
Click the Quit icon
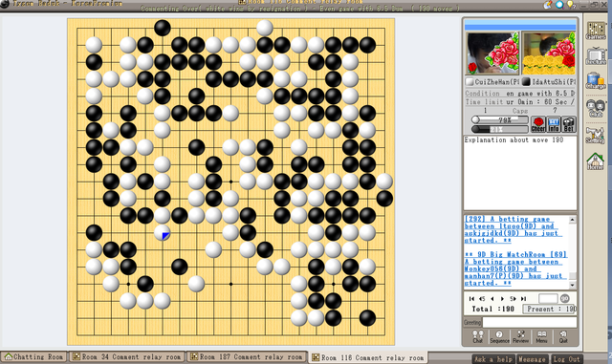[563, 336]
